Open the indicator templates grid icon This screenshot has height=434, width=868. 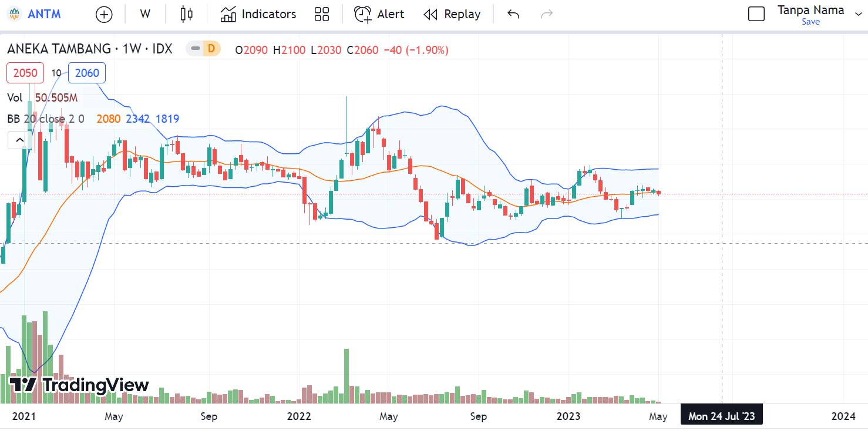click(x=322, y=14)
